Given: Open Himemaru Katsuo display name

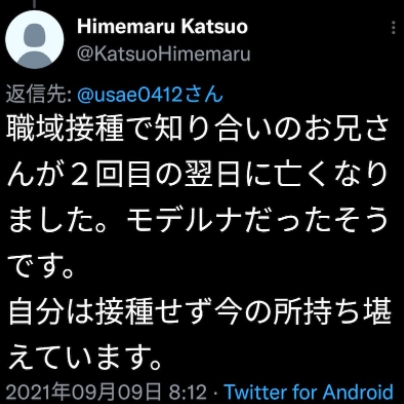Looking at the screenshot, I should 163,27.
